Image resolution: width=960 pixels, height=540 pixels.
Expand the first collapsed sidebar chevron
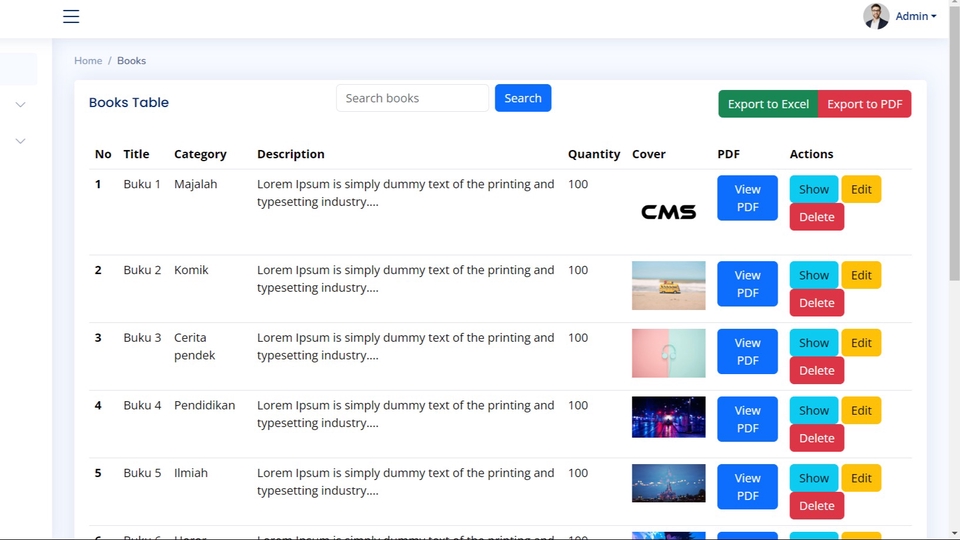click(x=20, y=105)
